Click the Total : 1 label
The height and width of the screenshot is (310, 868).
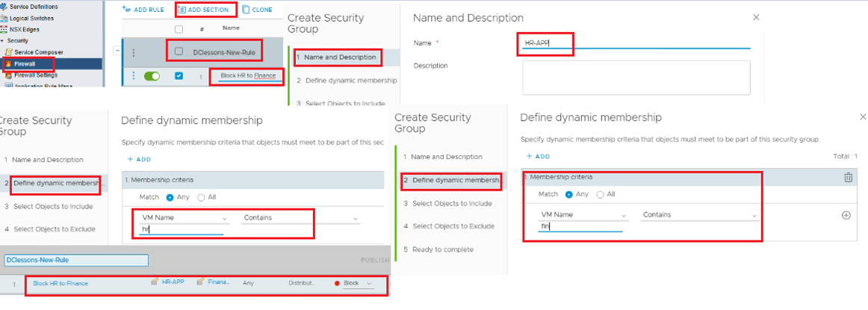(846, 157)
